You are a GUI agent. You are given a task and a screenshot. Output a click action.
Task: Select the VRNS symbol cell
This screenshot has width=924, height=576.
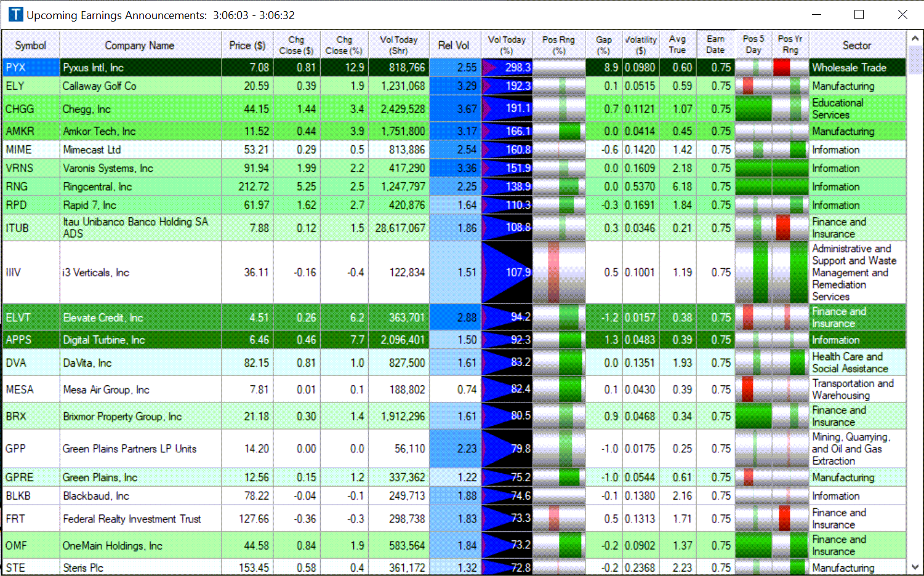click(31, 169)
